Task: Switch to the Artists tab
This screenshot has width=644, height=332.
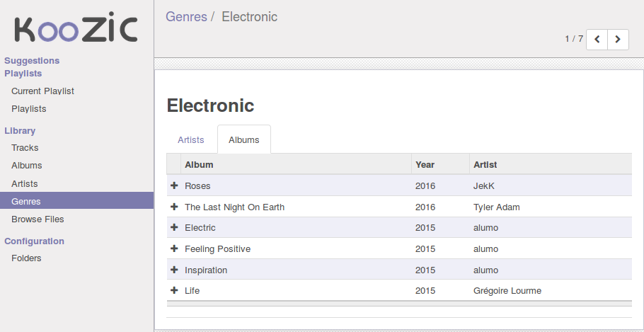Action: tap(191, 139)
